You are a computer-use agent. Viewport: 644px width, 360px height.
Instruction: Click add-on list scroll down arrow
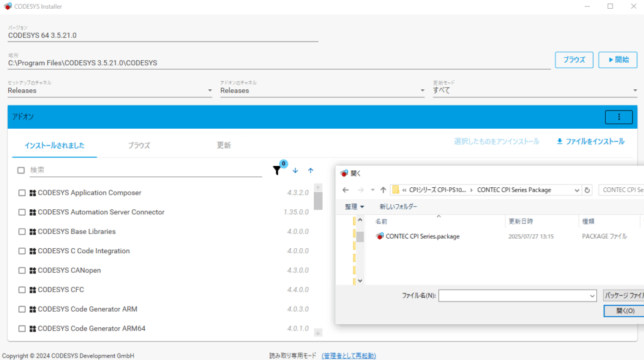point(318,333)
